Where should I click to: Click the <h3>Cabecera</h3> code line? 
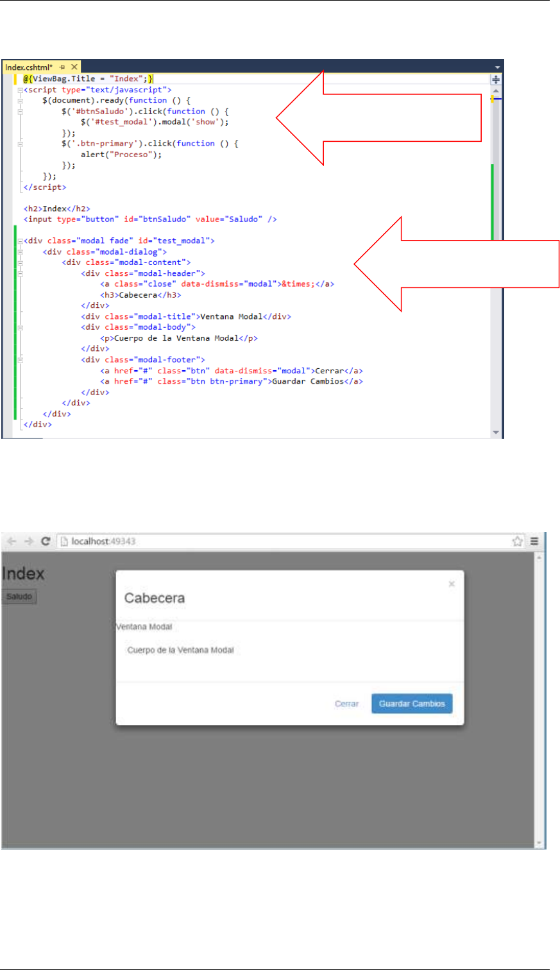140,295
